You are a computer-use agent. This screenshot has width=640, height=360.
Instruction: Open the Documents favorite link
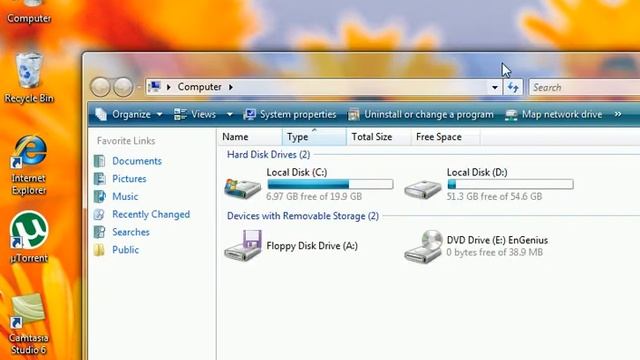(x=137, y=161)
